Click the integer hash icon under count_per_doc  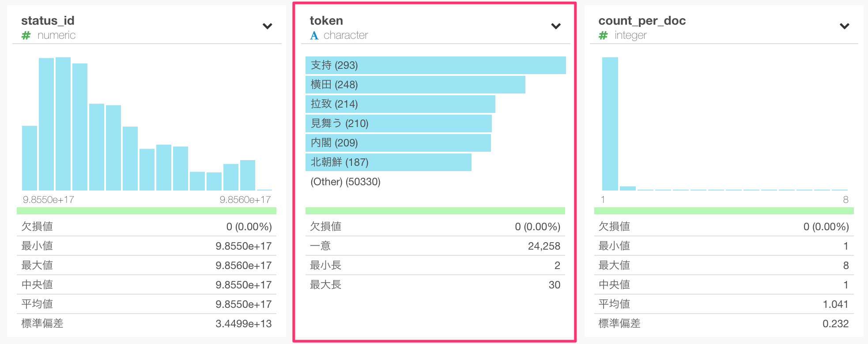603,35
